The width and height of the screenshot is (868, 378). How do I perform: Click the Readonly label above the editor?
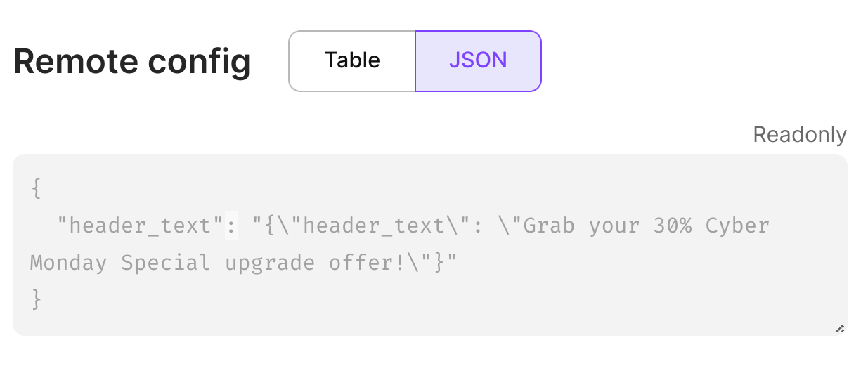click(x=800, y=134)
